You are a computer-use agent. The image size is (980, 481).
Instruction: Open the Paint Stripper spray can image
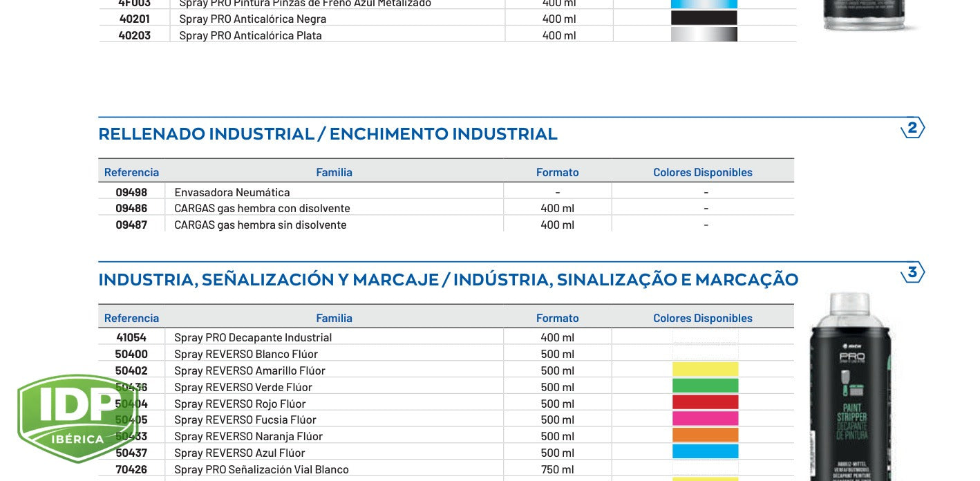click(x=852, y=386)
